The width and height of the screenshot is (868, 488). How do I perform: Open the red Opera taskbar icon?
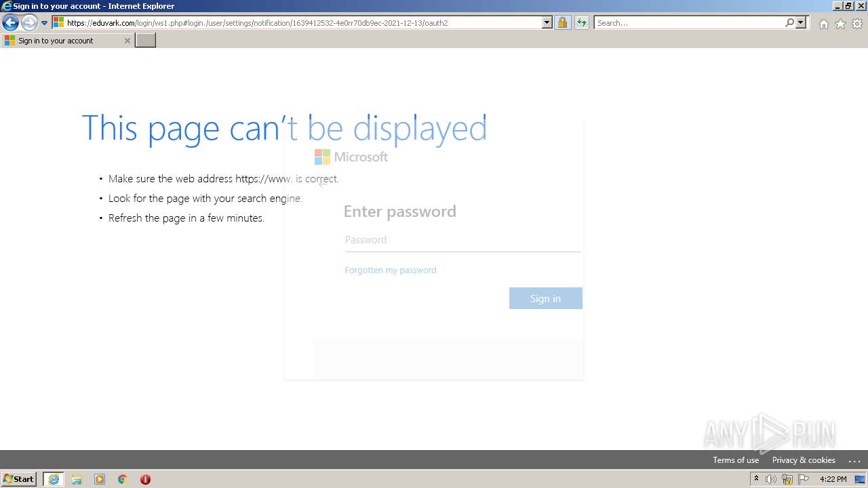pyautogui.click(x=145, y=479)
